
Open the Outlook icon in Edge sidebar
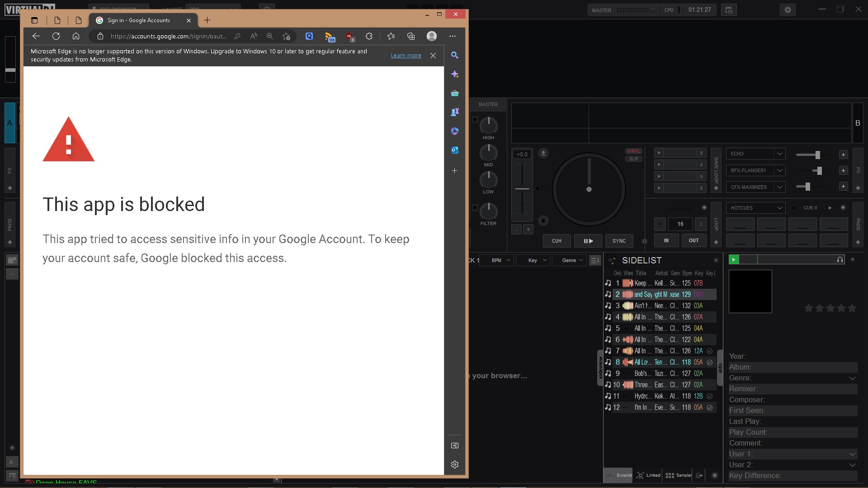tap(455, 150)
